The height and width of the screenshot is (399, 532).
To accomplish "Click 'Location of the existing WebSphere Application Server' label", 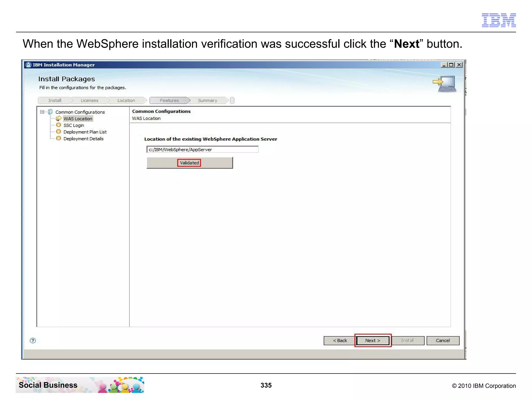I will click(211, 139).
